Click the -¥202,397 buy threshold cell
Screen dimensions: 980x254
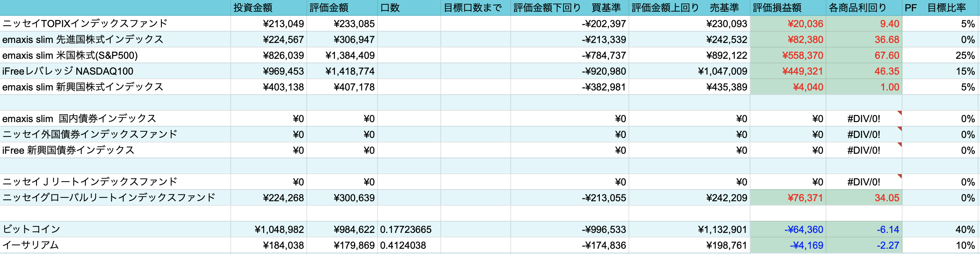(569, 24)
